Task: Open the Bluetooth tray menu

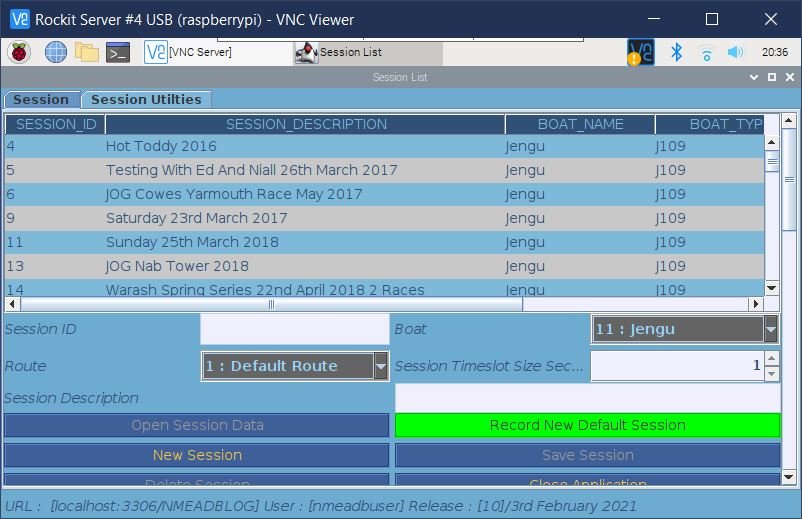Action: point(676,53)
